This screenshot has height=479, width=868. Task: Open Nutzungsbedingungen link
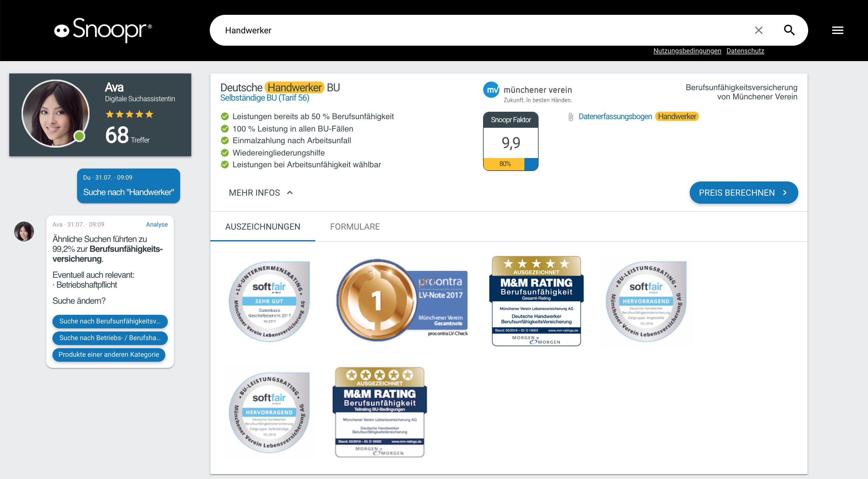tap(687, 51)
